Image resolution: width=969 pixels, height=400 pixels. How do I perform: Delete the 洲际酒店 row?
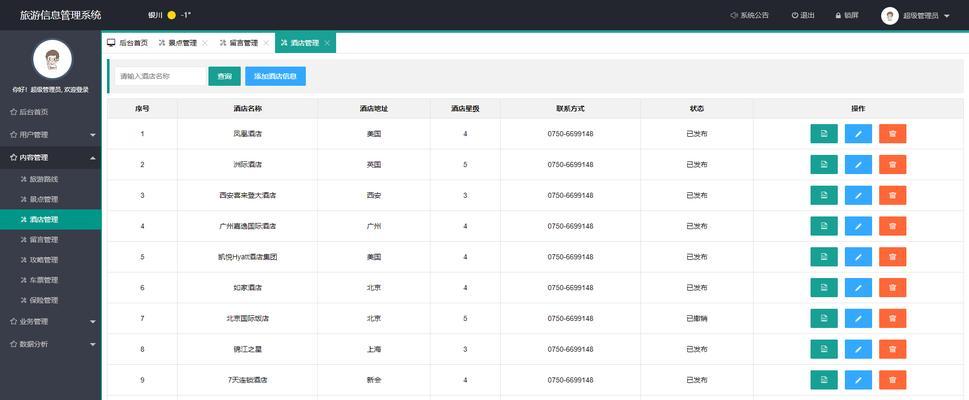[x=892, y=164]
